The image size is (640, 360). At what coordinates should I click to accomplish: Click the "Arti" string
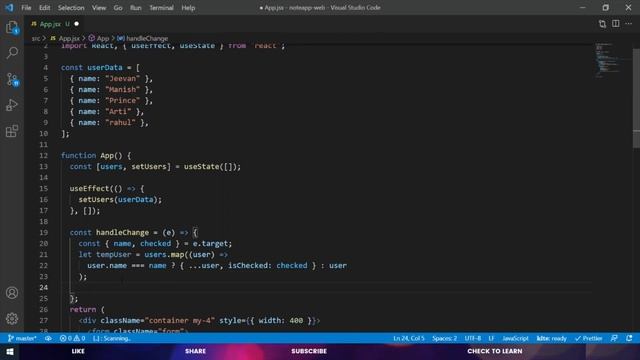pyautogui.click(x=118, y=111)
